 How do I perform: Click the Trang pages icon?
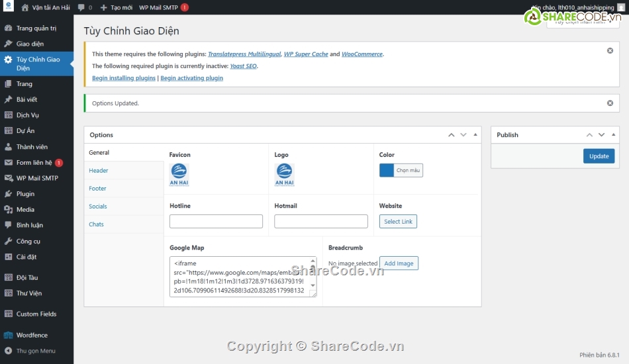point(8,84)
